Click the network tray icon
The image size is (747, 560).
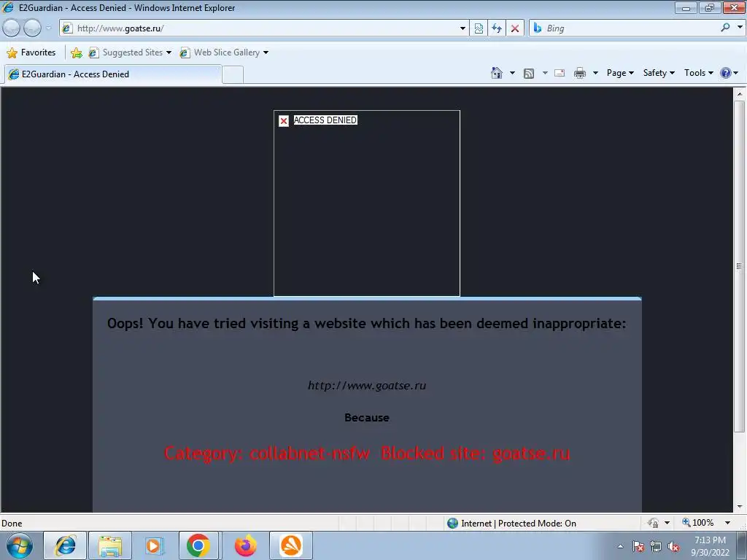pyautogui.click(x=656, y=547)
